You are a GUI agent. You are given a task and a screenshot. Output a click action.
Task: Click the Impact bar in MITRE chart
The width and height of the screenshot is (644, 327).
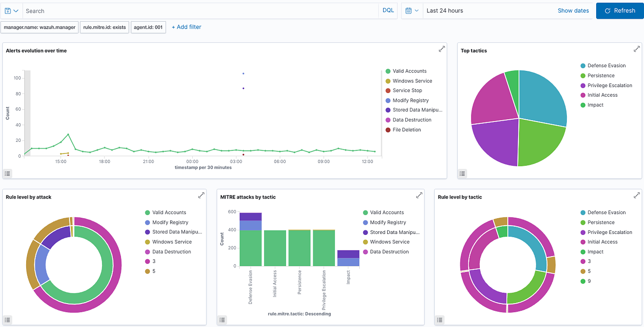coord(348,258)
